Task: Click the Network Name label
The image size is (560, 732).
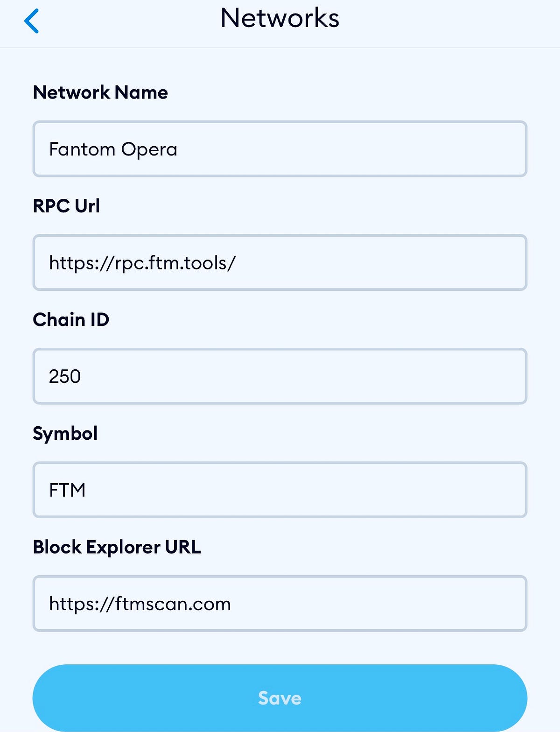Action: coord(100,92)
